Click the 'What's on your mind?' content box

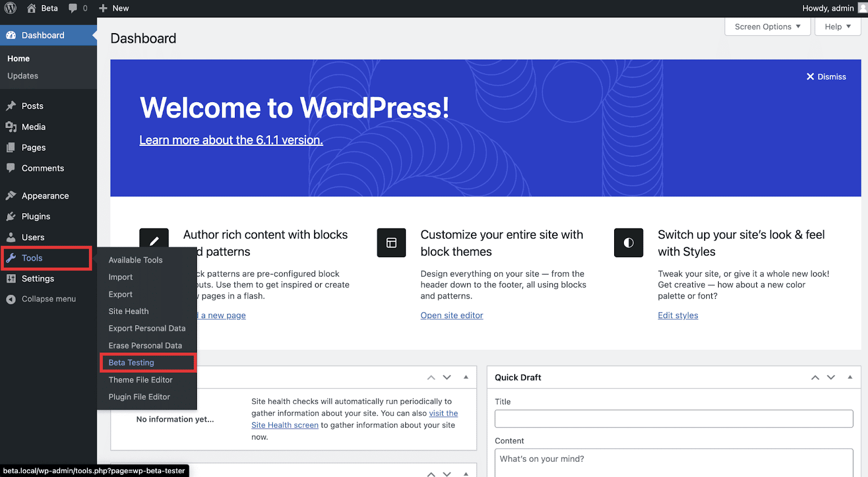tap(673, 462)
